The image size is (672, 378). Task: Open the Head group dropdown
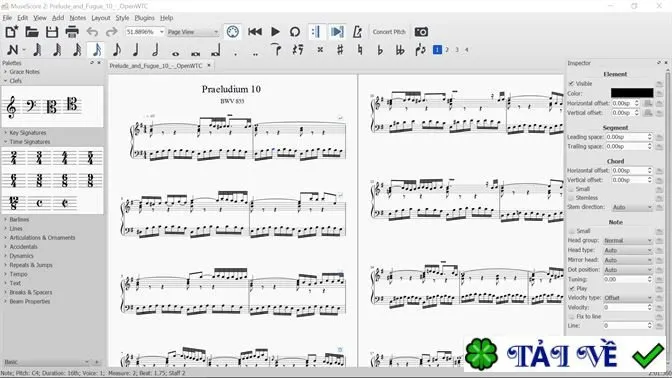[x=628, y=240]
